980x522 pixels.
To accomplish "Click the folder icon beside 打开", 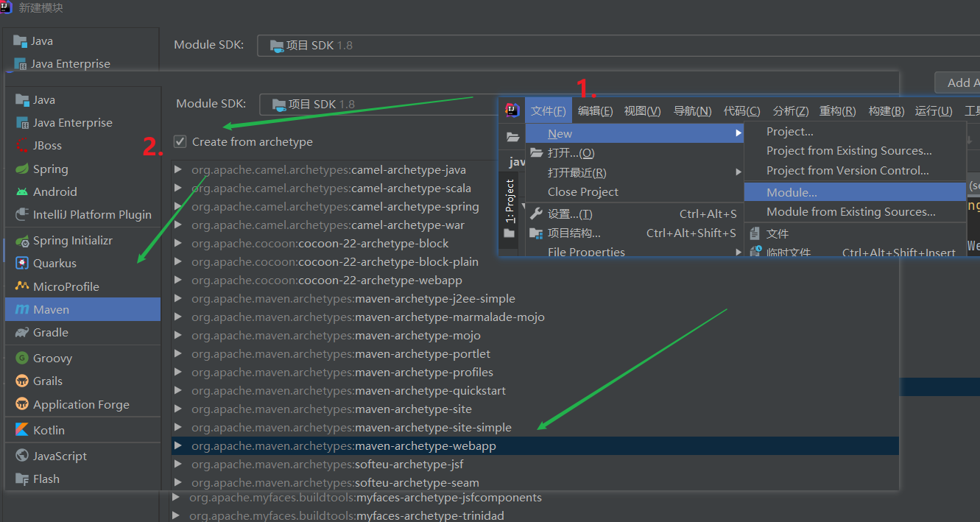I will click(x=536, y=152).
